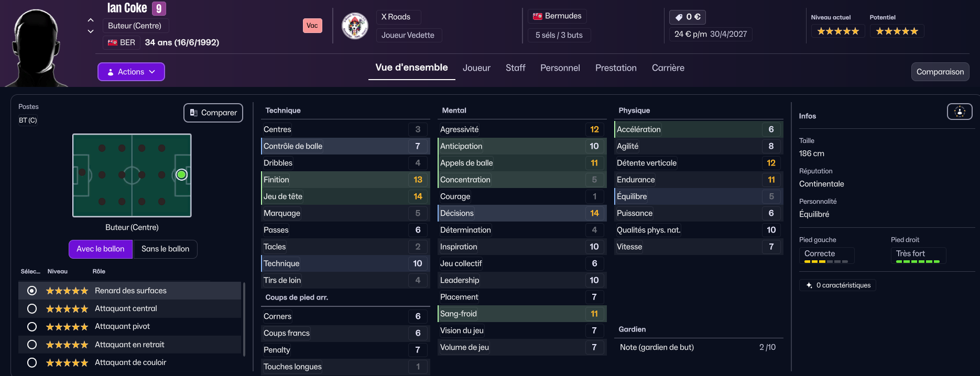Click the Vac status badge
Image resolution: width=980 pixels, height=376 pixels.
coord(312,26)
